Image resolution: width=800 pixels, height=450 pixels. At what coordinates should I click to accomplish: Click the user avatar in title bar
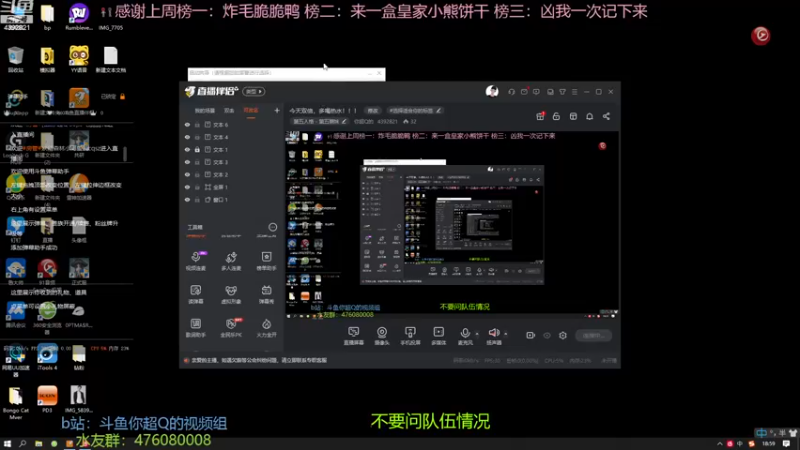coord(492,91)
